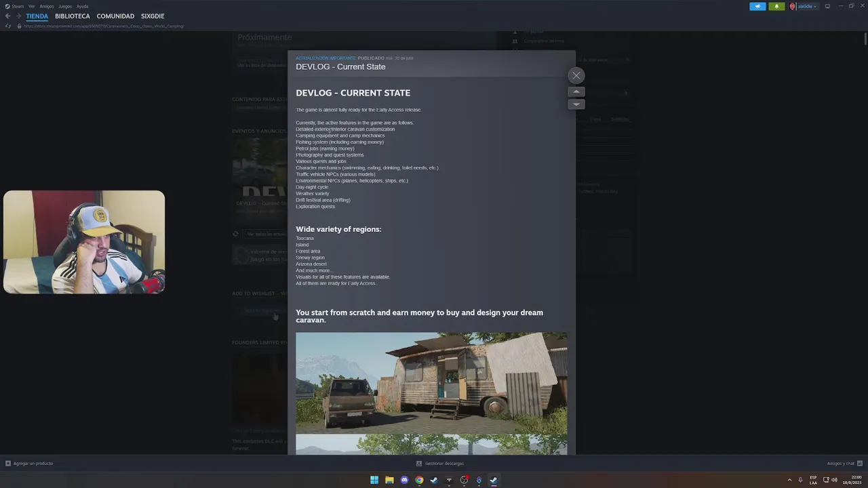Click the store URL address field
Screen dimensions: 868x488
coord(104,26)
